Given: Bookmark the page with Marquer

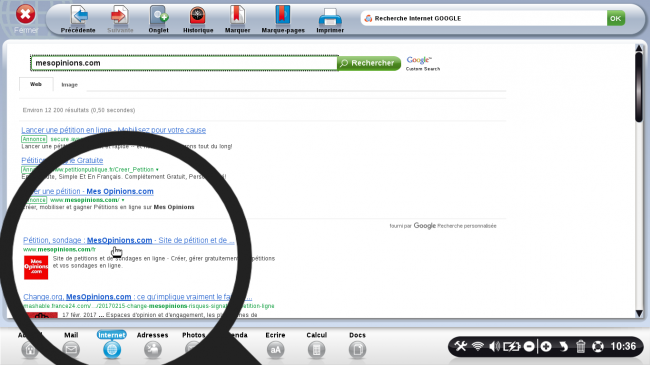Looking at the screenshot, I should (x=237, y=19).
